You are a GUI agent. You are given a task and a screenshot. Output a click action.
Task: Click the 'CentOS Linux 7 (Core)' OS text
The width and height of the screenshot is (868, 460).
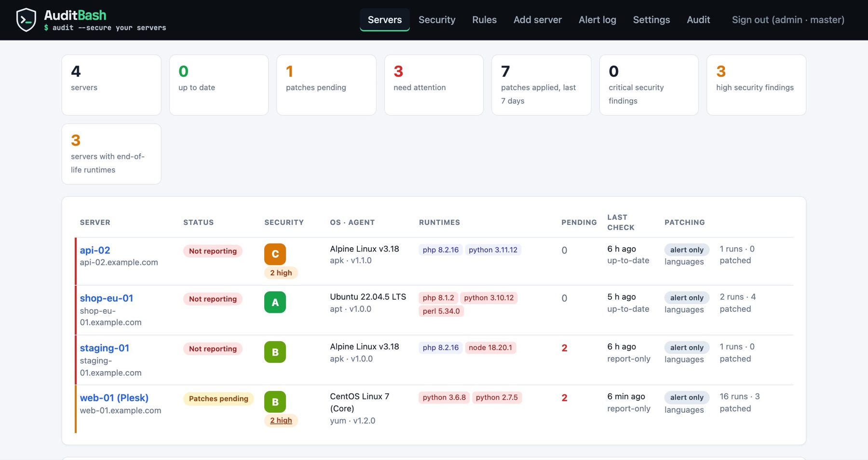(x=360, y=402)
